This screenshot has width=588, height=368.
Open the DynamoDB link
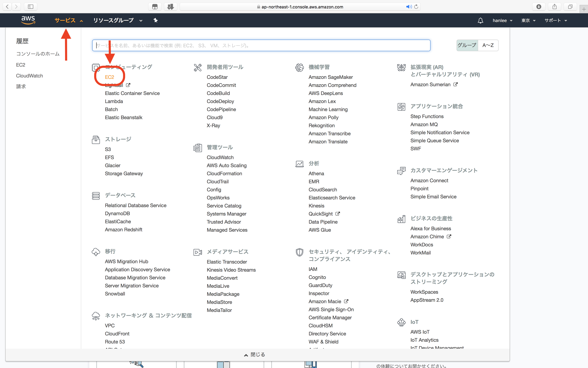117,213
